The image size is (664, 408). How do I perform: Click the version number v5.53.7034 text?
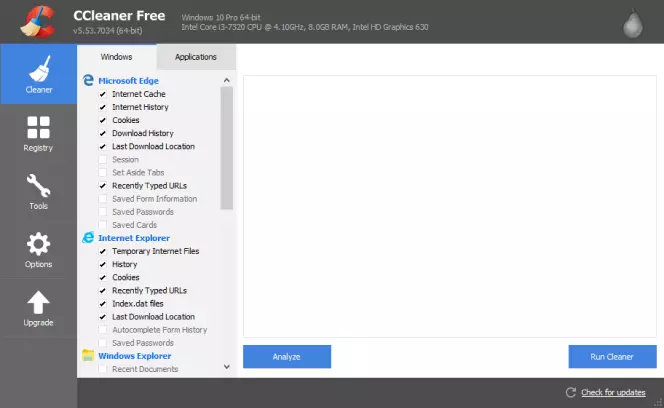pyautogui.click(x=108, y=31)
